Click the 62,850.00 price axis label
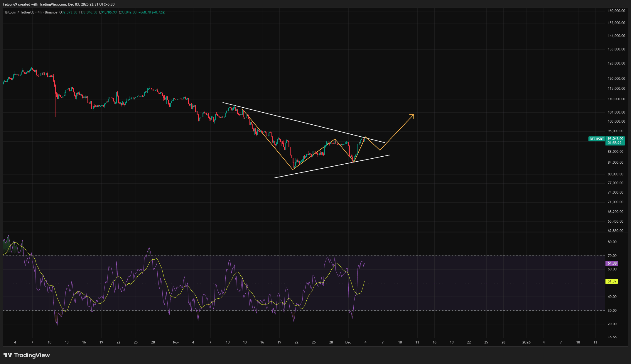The image size is (631, 364). pos(615,231)
